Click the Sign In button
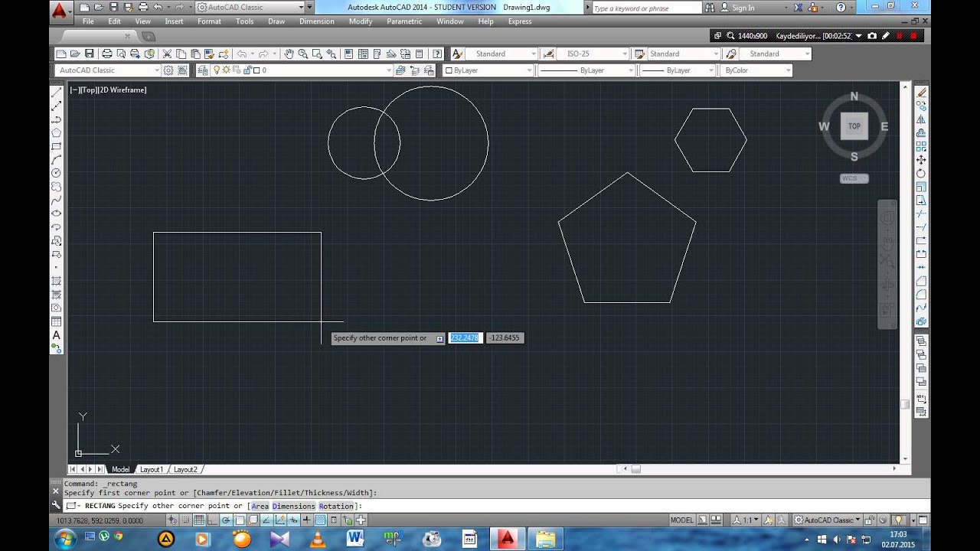 [737, 8]
